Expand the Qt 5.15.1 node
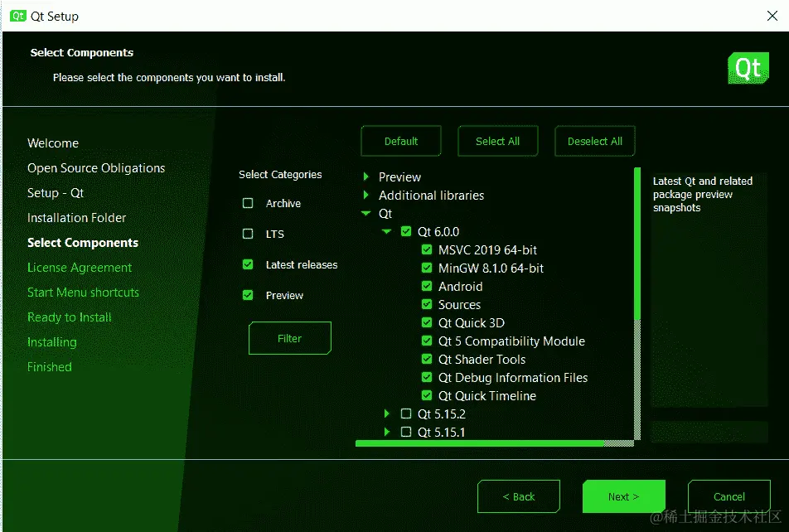The width and height of the screenshot is (789, 532). pyautogui.click(x=386, y=432)
